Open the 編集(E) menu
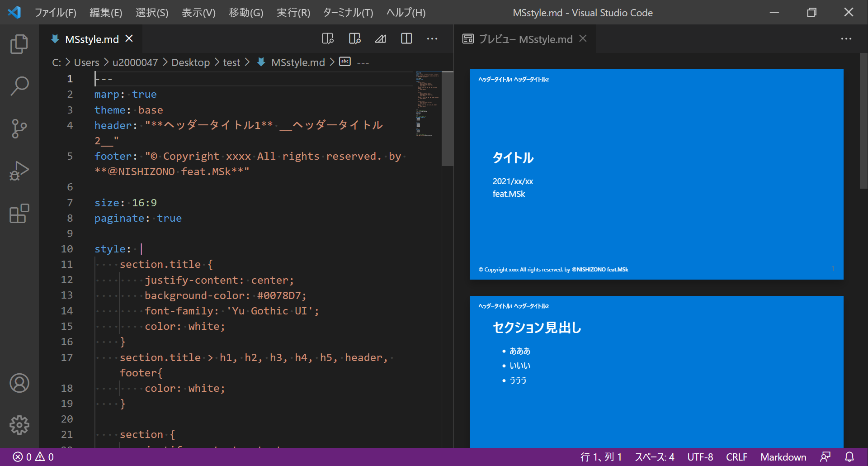Viewport: 868px width, 466px height. (106, 13)
